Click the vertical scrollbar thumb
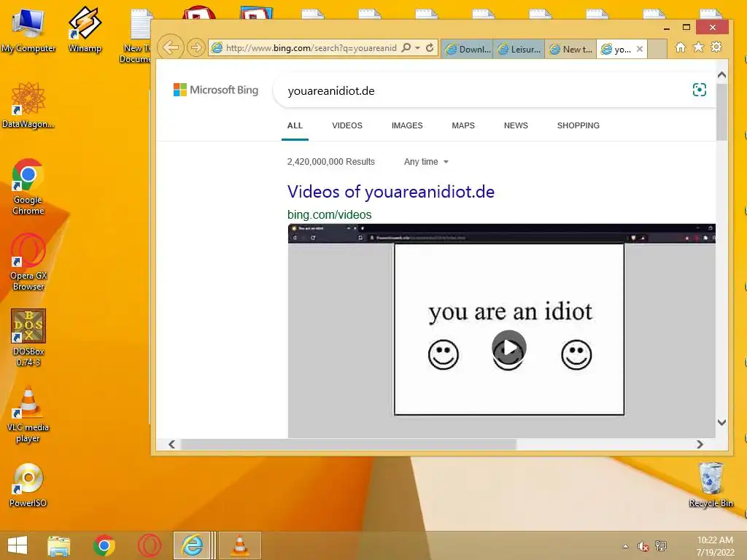Viewport: 747px width, 560px height. click(721, 112)
